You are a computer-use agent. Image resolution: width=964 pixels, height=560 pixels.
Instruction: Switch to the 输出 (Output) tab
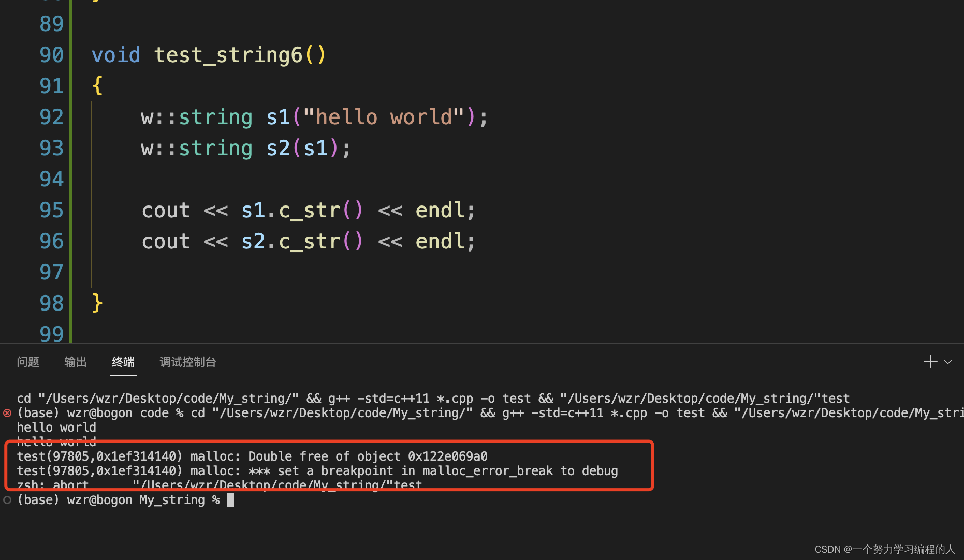[x=76, y=362]
